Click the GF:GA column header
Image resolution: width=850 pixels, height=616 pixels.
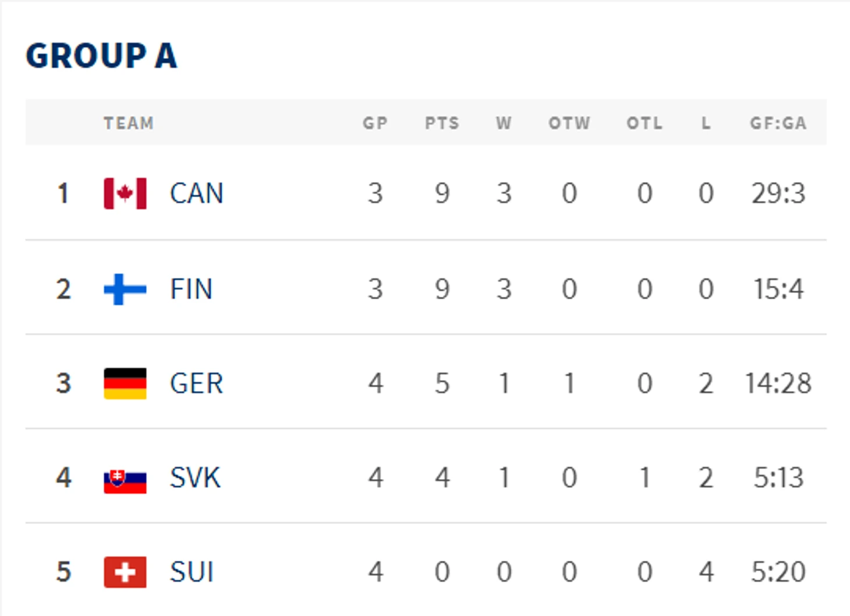pyautogui.click(x=778, y=123)
